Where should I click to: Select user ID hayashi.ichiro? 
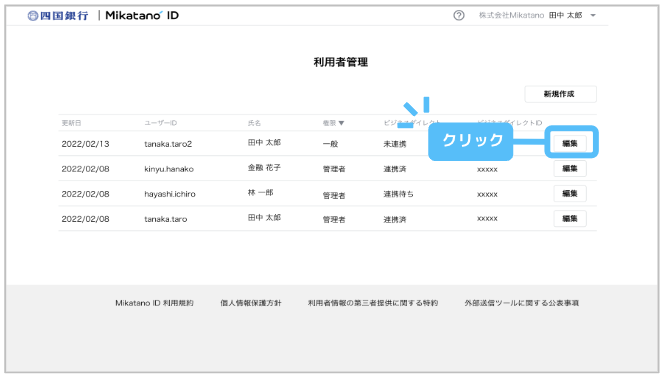coord(170,194)
